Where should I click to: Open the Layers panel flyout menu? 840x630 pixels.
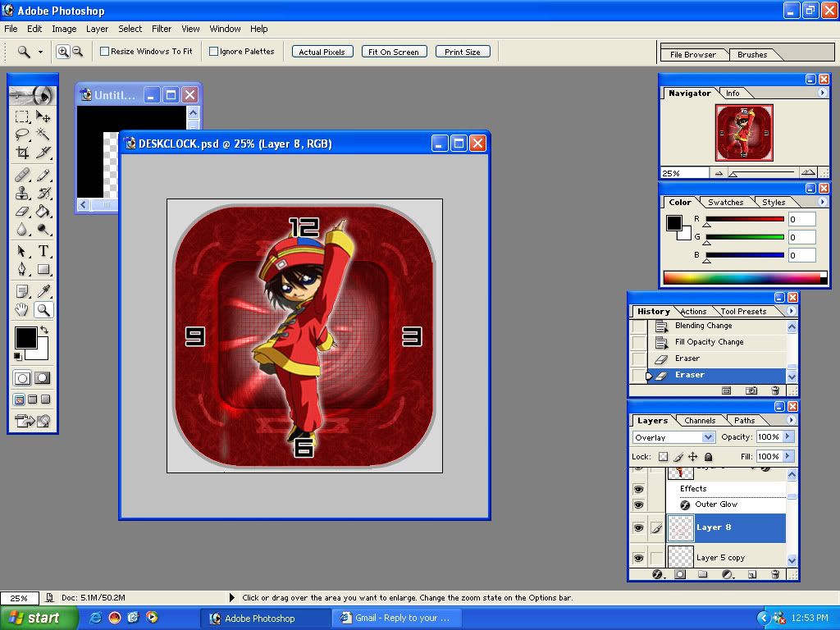tap(792, 420)
